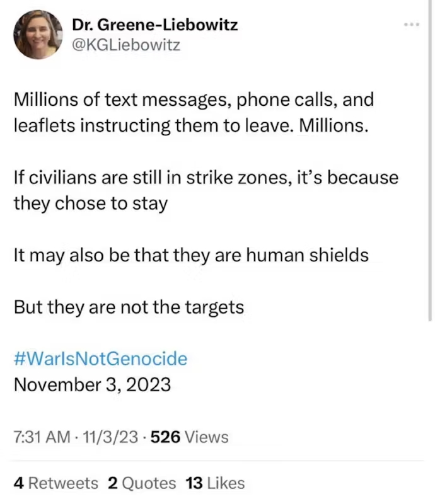Click the @KGLiebowitz handle
435x504 pixels.
tap(126, 45)
